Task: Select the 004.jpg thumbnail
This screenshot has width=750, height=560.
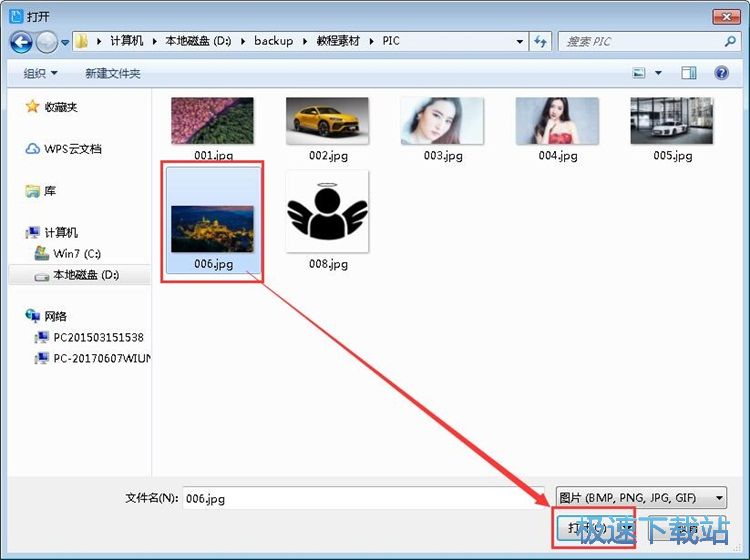Action: click(x=557, y=121)
